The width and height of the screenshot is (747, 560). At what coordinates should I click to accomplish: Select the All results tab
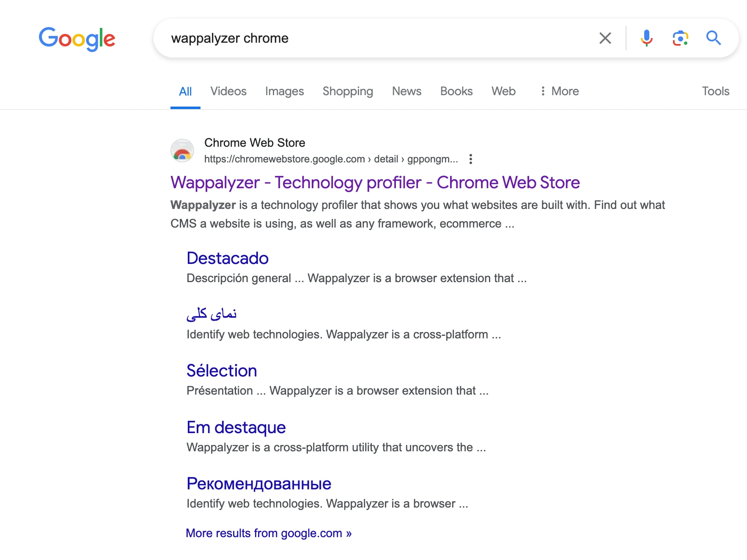185,91
